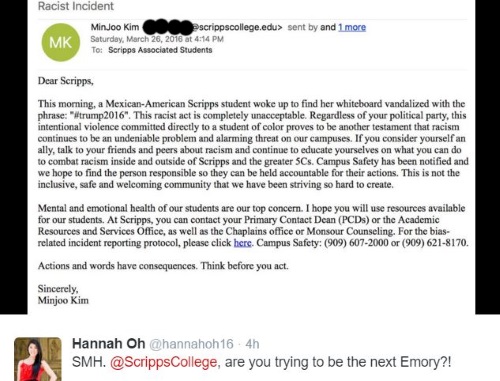Click the 'Minjoo Kim' closing signature
The width and height of the screenshot is (500, 381).
[63, 300]
